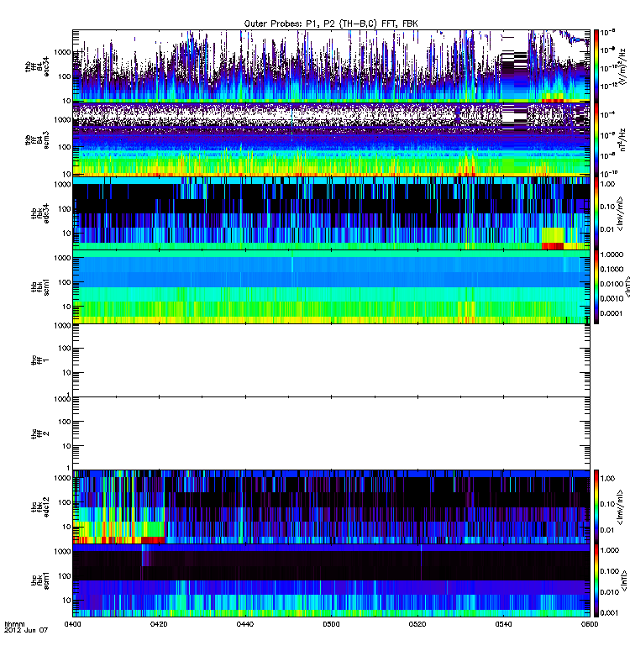Select the 'thc fff 2' panel label
The height and width of the screenshot is (672, 630).
[x=40, y=433]
